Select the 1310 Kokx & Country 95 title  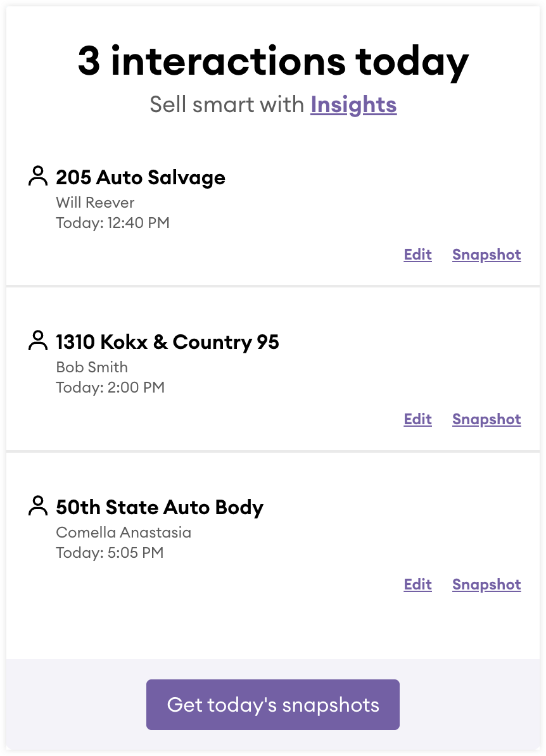pos(167,342)
